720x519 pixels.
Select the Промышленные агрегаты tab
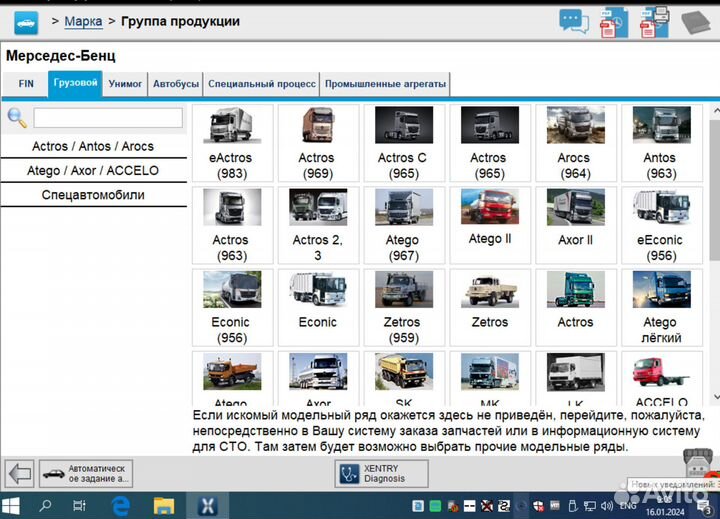point(385,84)
